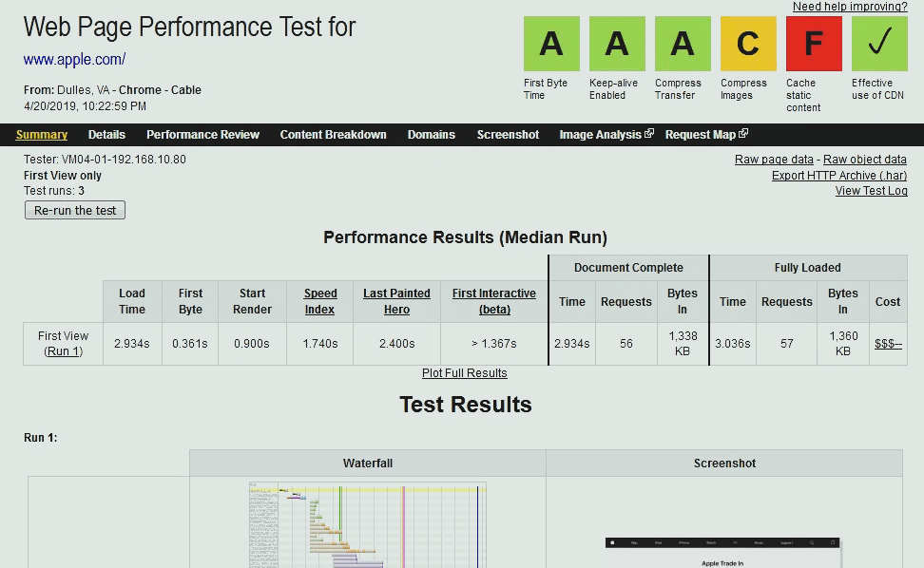The width and height of the screenshot is (924, 568).
Task: Open Run 1 results link
Action: click(x=62, y=350)
